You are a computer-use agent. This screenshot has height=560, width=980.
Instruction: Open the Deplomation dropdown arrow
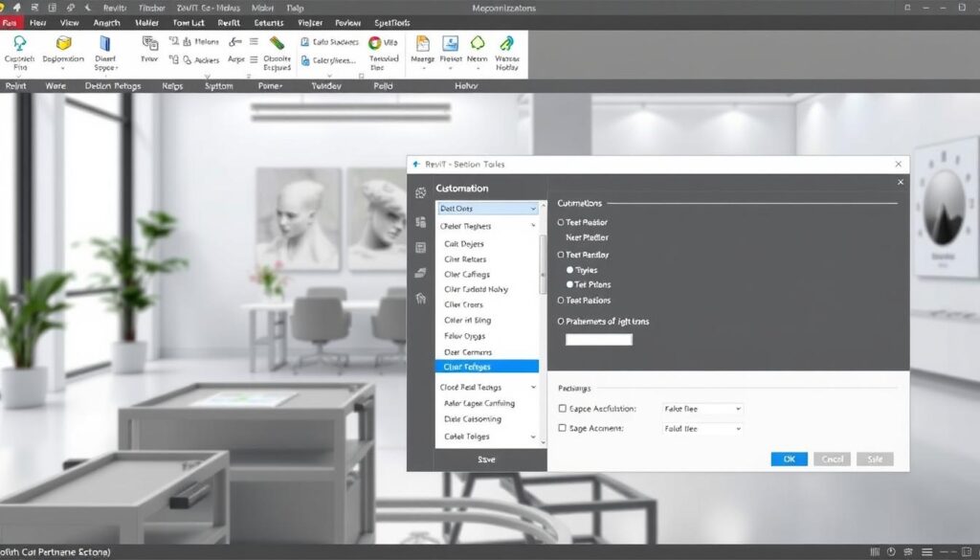(x=63, y=68)
